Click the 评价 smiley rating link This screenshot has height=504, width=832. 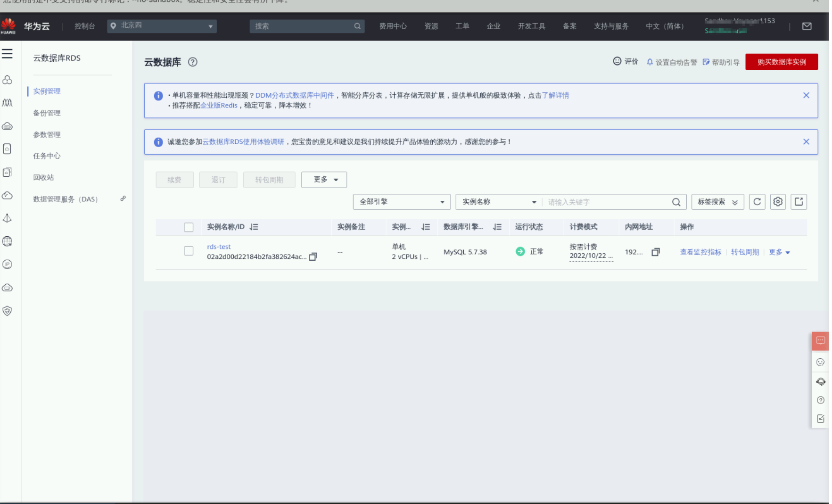(626, 61)
